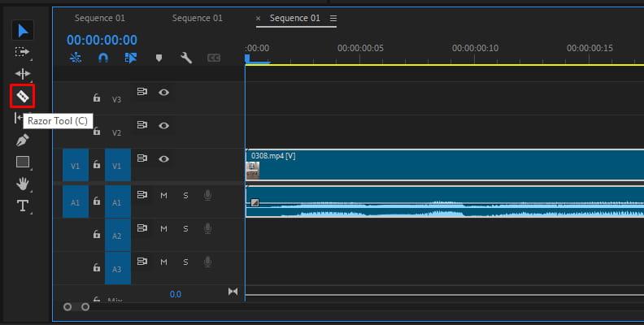Switch to first Sequence 01 tab
This screenshot has height=325, width=644.
[100, 18]
